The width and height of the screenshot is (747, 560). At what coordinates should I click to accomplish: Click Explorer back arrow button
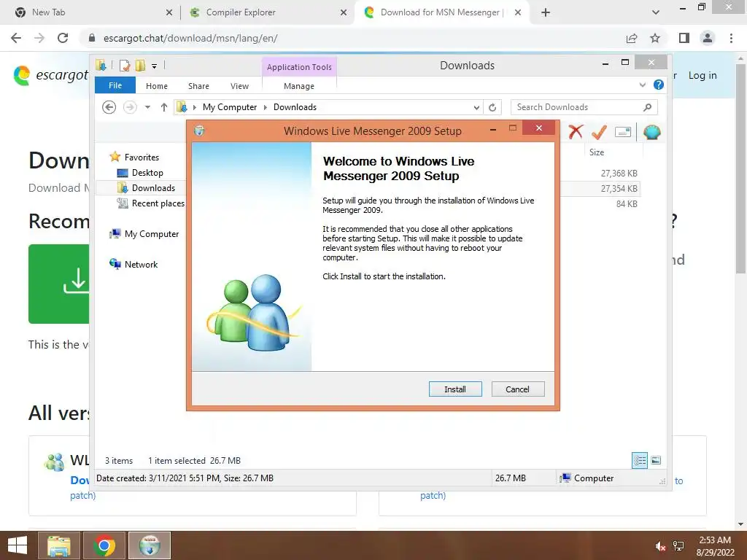click(x=109, y=107)
